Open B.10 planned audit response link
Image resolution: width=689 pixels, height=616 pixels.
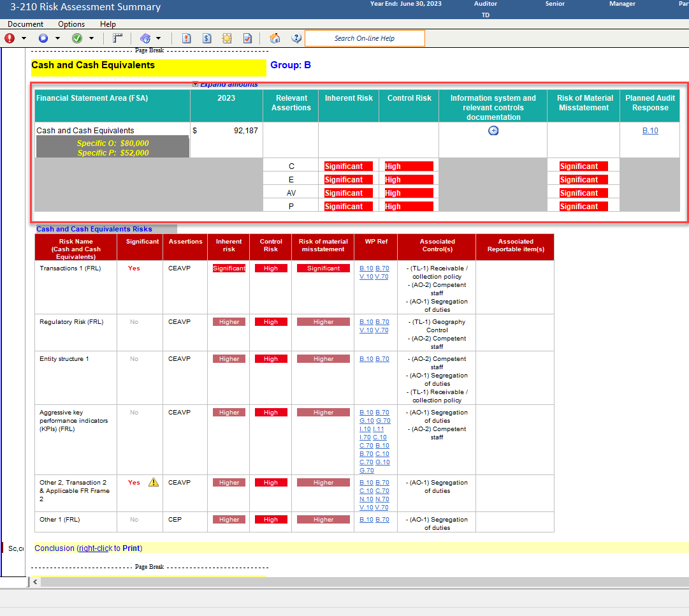pos(650,131)
